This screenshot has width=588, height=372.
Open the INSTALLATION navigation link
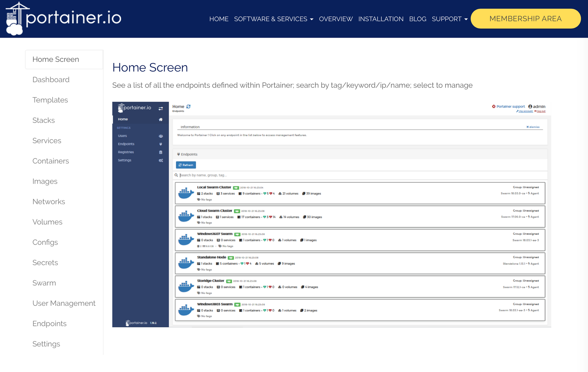coord(381,19)
